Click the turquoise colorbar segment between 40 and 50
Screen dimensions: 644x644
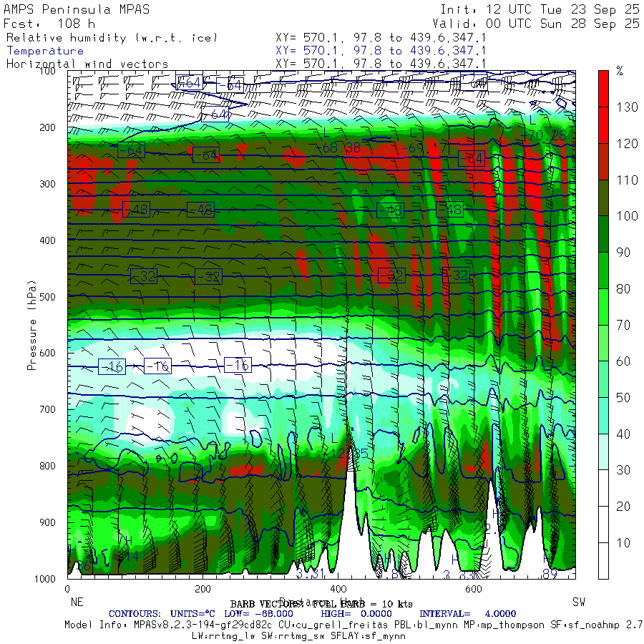(x=603, y=416)
